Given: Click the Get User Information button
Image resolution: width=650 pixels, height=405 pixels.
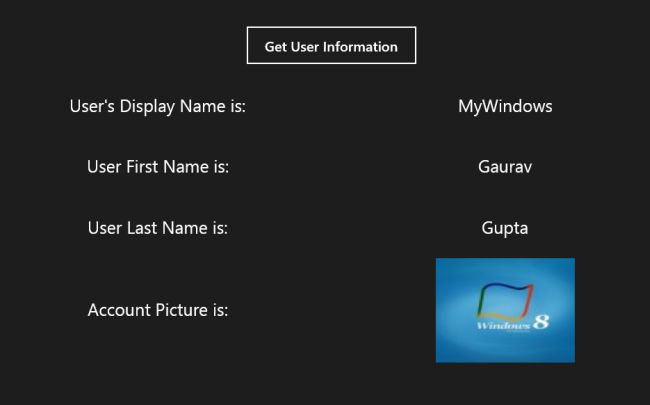Looking at the screenshot, I should tap(331, 46).
